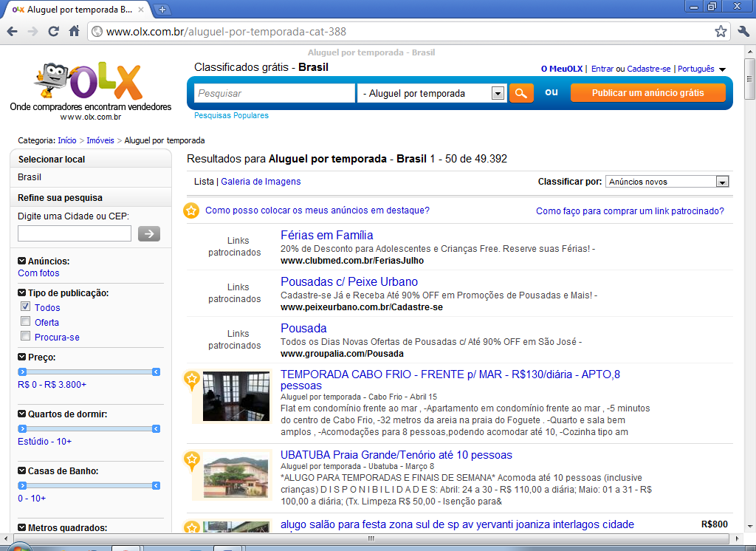Go to Imóveis breadcrumb

[100, 140]
